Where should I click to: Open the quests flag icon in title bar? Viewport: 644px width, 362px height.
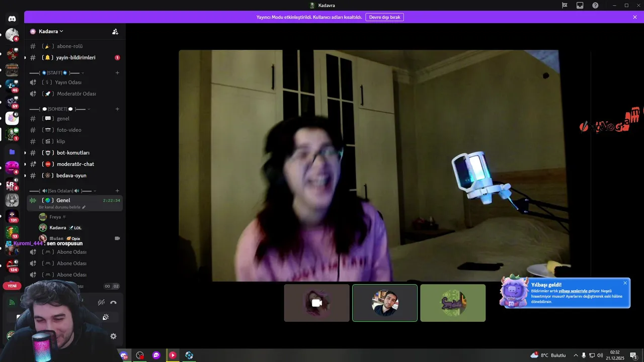pyautogui.click(x=565, y=6)
